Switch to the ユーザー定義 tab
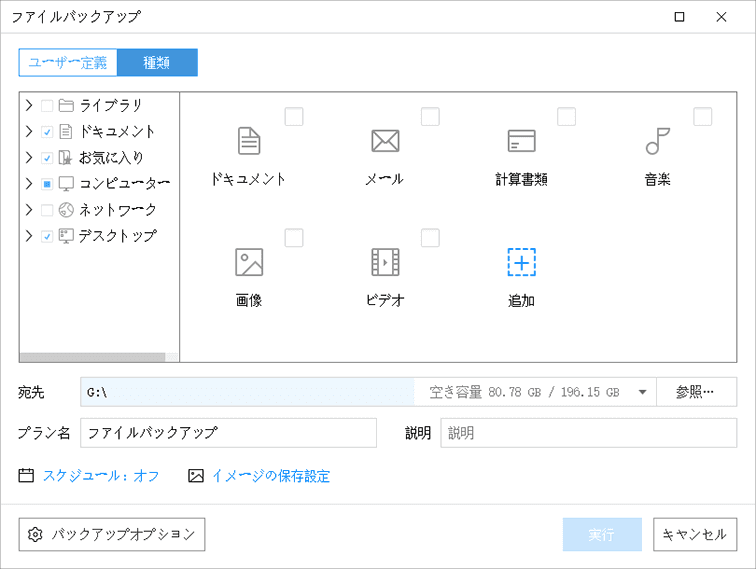Viewport: 756px width, 569px height. (x=68, y=63)
